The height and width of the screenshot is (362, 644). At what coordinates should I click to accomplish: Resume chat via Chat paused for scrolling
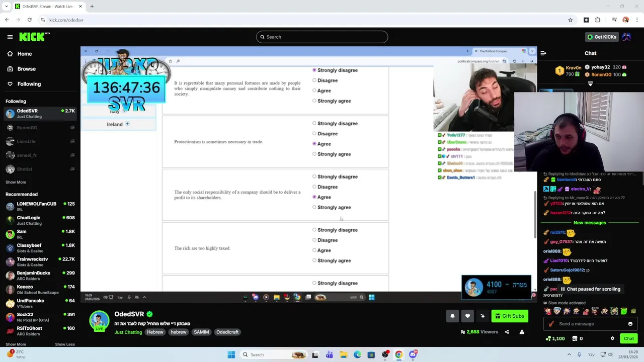click(590, 289)
